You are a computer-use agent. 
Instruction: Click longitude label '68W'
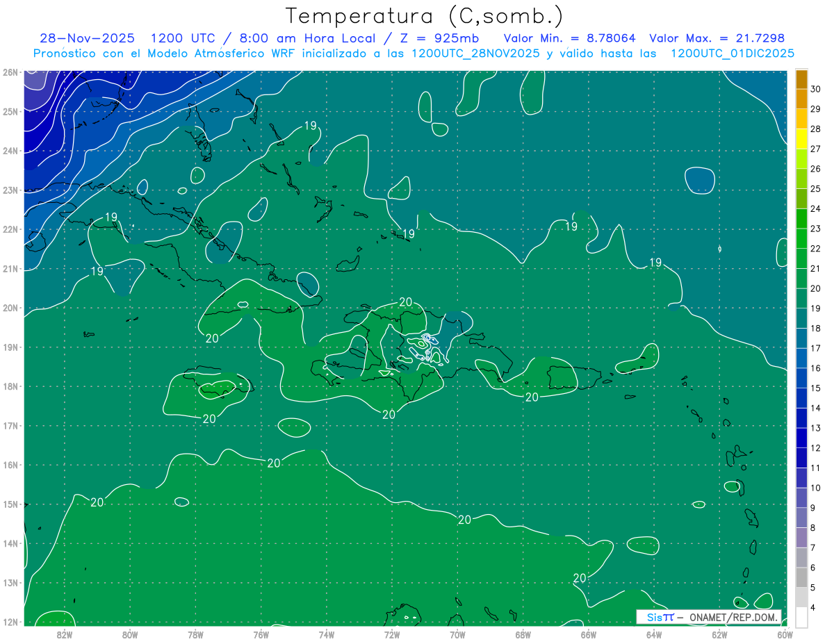[x=523, y=635]
